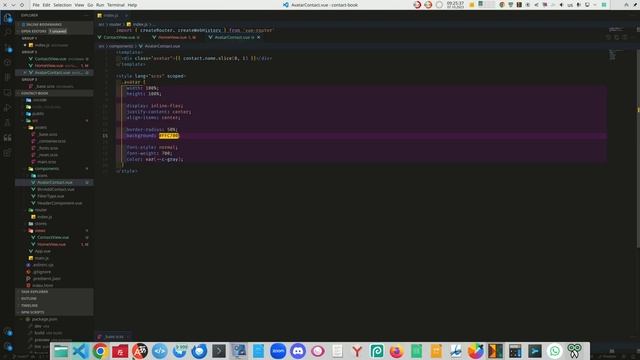Viewport: 640px width, 360px height.
Task: Open the Zoom app from the dock
Action: coord(278,351)
